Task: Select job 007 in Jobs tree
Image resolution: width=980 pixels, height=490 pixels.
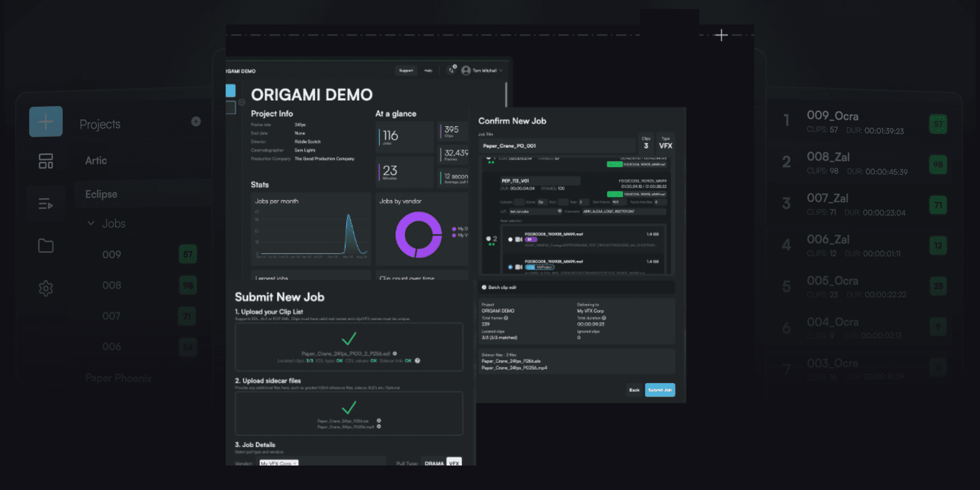Action: (112, 316)
